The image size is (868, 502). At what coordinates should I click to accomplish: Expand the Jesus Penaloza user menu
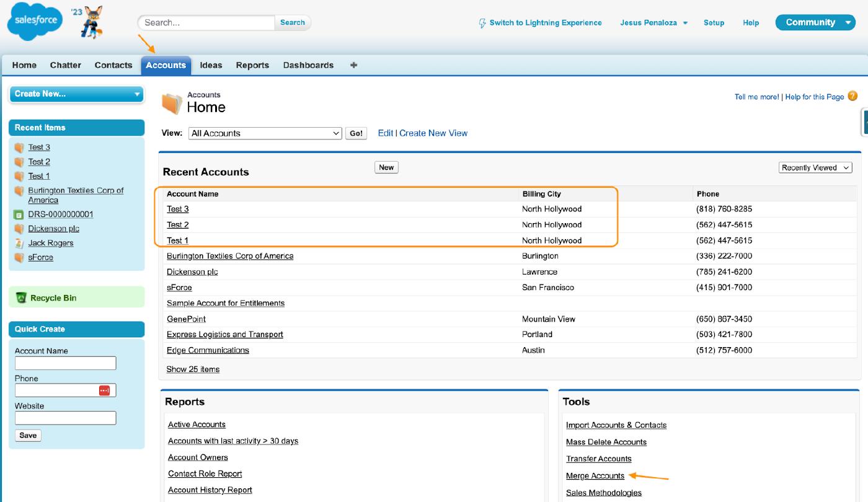click(685, 23)
